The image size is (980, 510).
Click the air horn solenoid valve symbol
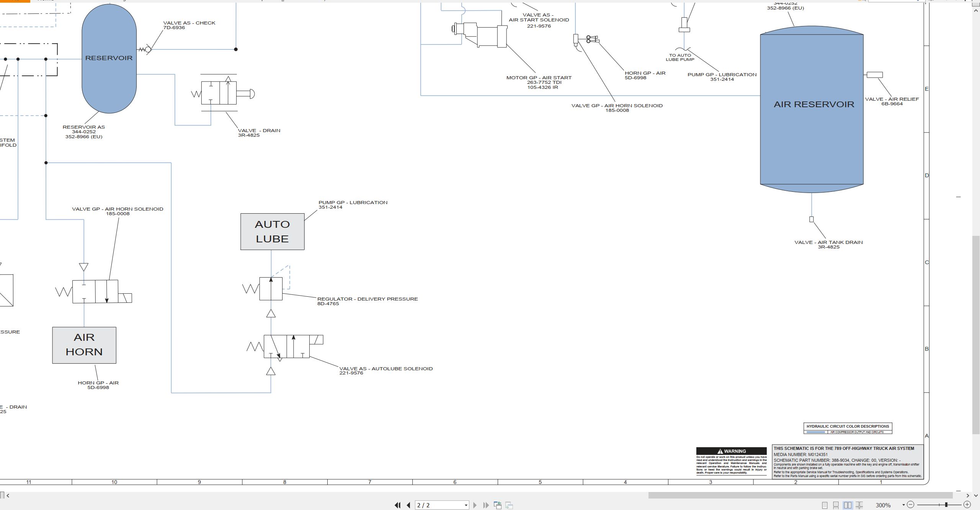[x=94, y=292]
